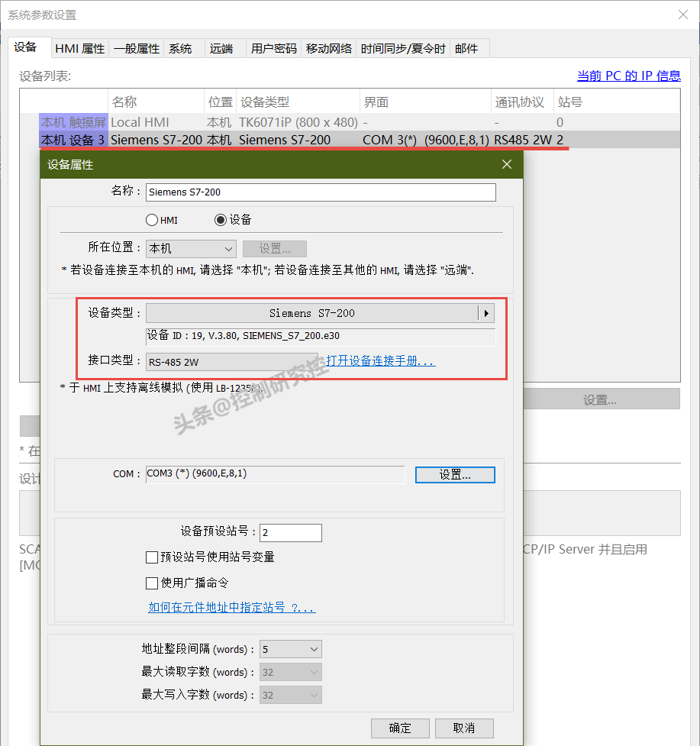Select the HMI radio button
The height and width of the screenshot is (746, 700).
pyautogui.click(x=151, y=220)
